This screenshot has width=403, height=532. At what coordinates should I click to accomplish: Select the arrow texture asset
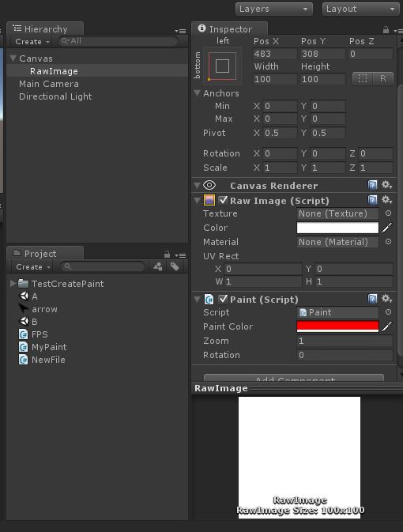[38, 309]
